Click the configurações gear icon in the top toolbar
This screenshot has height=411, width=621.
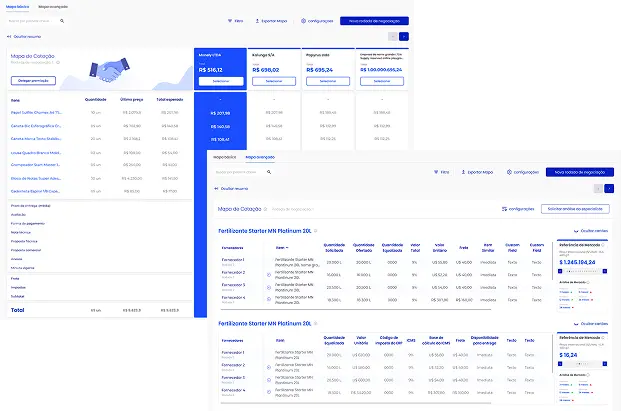(304, 20)
